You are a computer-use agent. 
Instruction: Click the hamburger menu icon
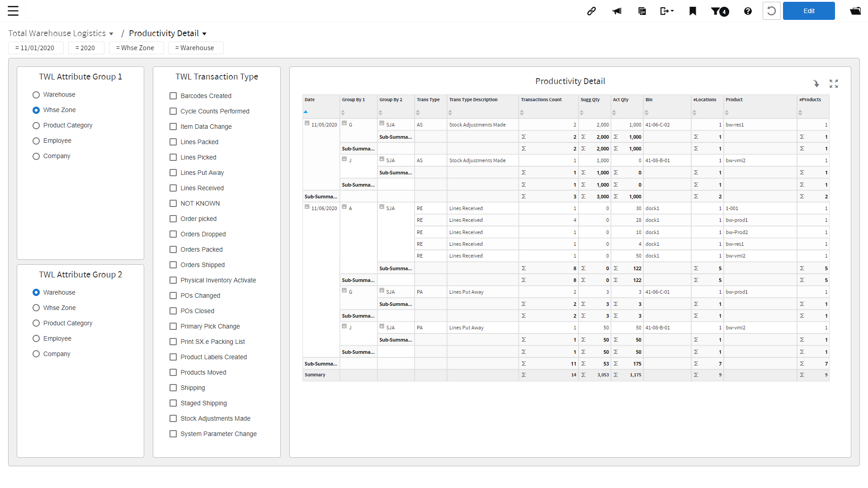click(x=13, y=11)
